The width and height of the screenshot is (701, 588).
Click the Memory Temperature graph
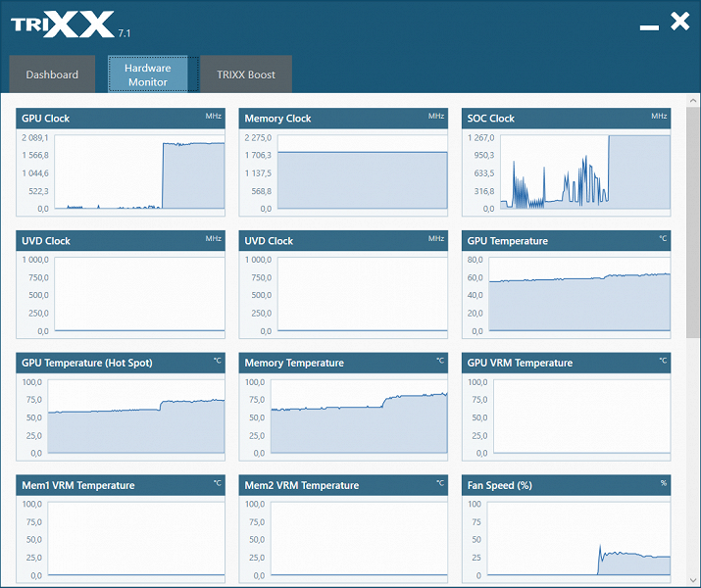[x=359, y=416]
